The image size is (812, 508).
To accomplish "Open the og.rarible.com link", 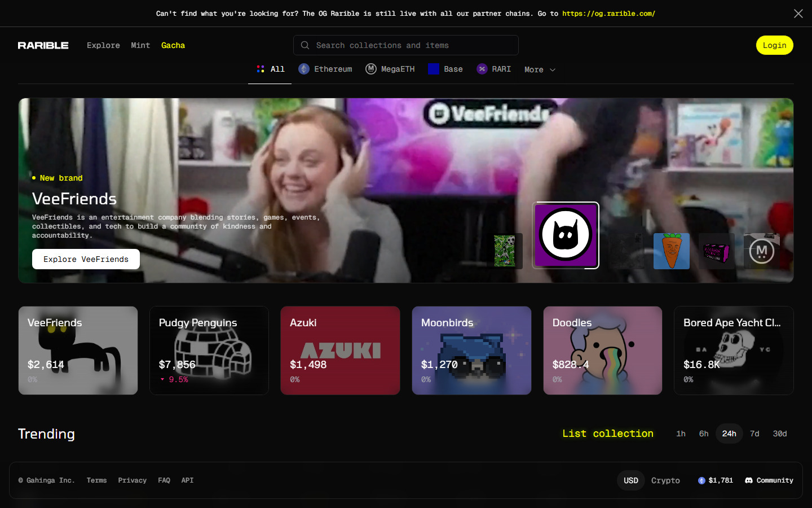I will tap(609, 14).
